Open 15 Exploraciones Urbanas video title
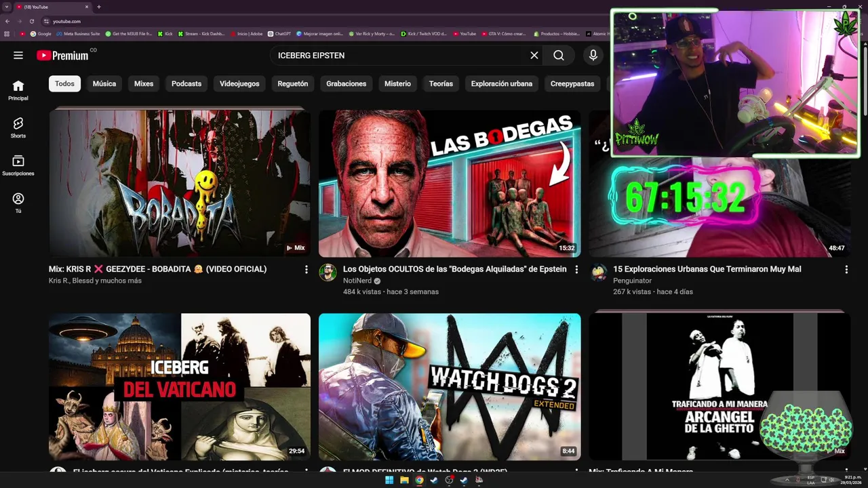 click(707, 269)
